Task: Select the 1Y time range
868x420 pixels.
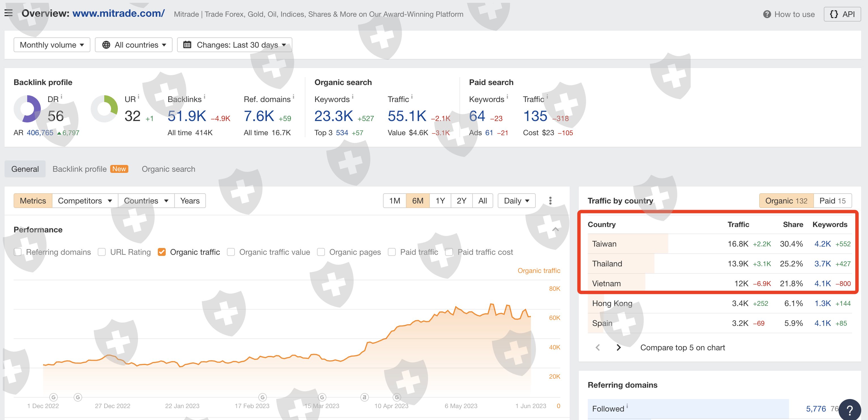Action: (440, 201)
